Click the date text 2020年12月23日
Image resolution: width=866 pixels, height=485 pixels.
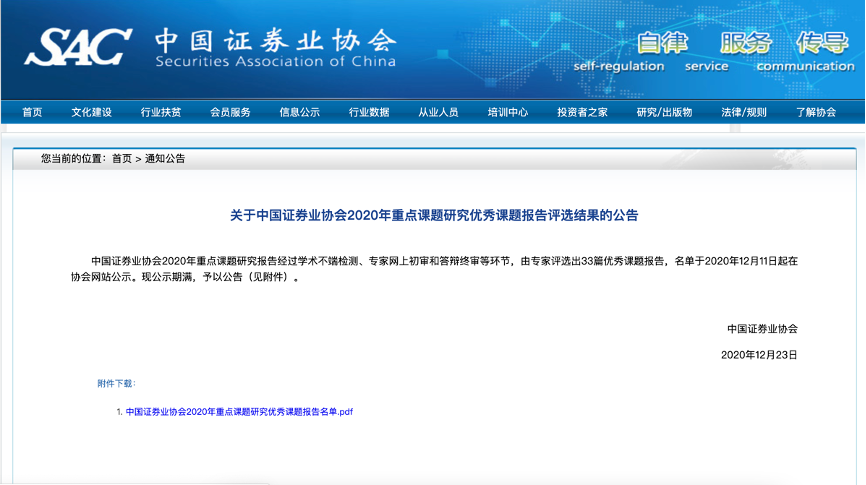[759, 355]
